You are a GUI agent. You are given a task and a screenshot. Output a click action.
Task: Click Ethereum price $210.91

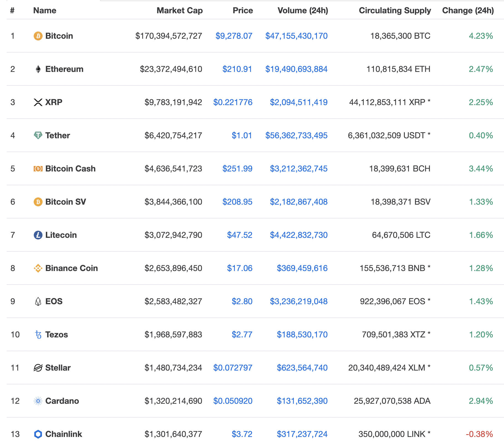click(x=237, y=69)
